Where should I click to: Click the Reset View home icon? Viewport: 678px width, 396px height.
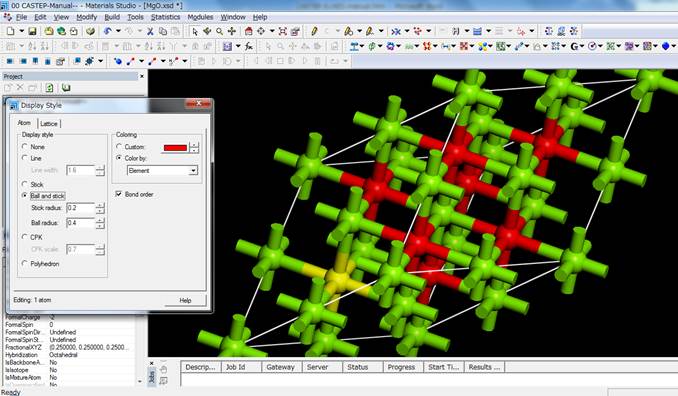249,31
